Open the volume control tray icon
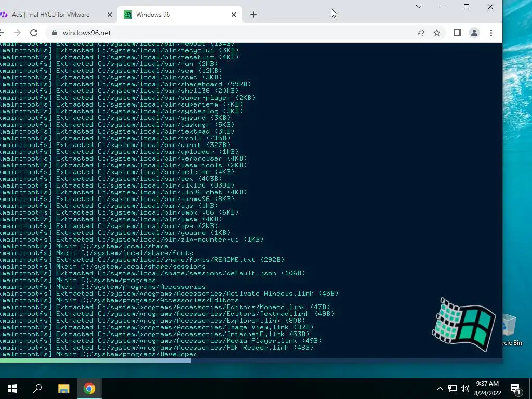Viewport: 532px width, 399px height. [x=465, y=389]
